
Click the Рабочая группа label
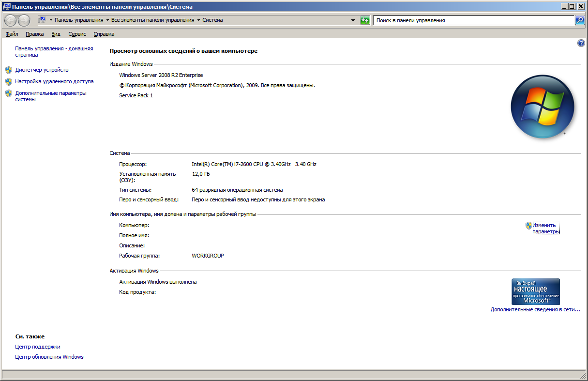(x=139, y=256)
